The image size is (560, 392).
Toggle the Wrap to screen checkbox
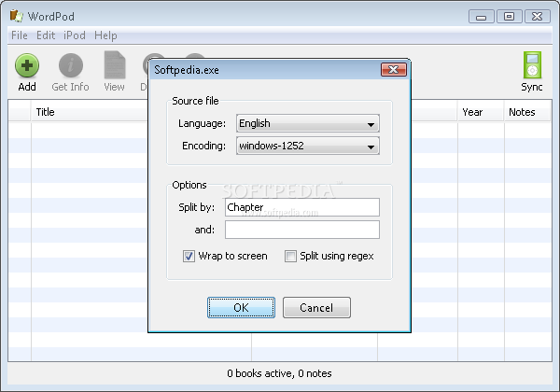click(188, 256)
